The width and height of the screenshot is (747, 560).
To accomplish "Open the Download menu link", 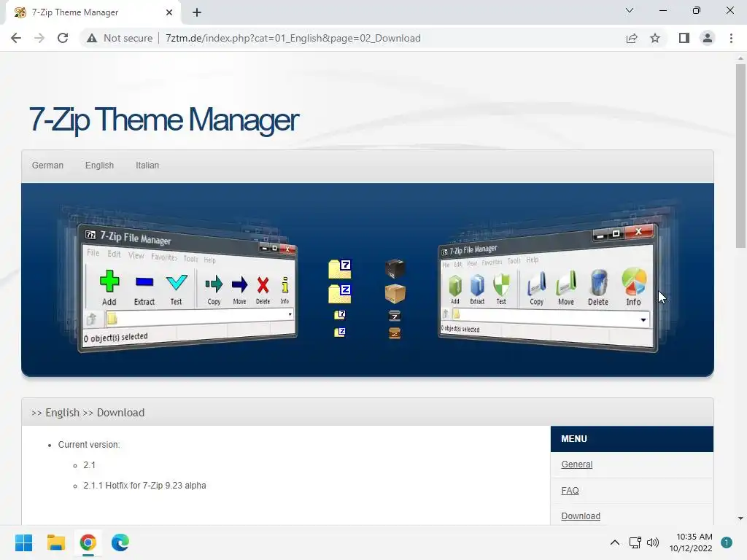I will pyautogui.click(x=581, y=516).
